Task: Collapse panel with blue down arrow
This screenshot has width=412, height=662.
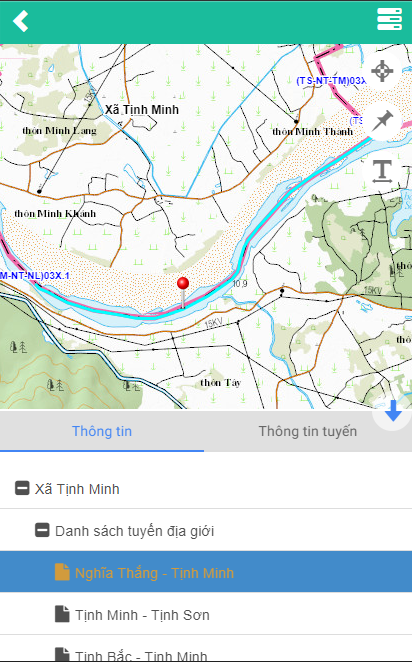Action: point(393,411)
